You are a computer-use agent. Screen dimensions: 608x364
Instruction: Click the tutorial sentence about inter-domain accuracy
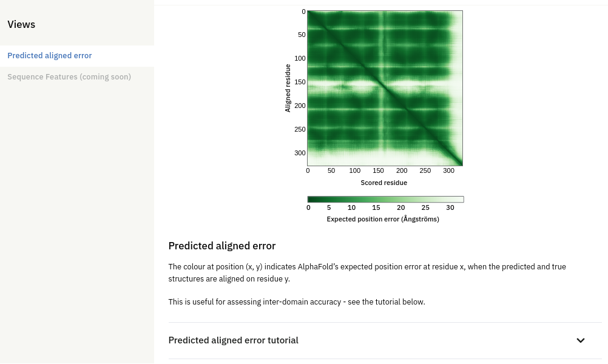[x=297, y=302]
